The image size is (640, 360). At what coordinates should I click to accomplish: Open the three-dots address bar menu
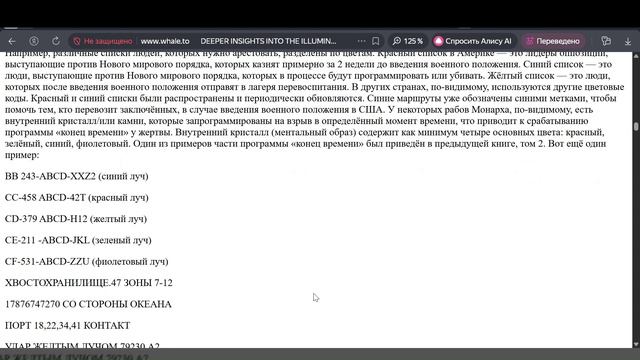pyautogui.click(x=361, y=41)
